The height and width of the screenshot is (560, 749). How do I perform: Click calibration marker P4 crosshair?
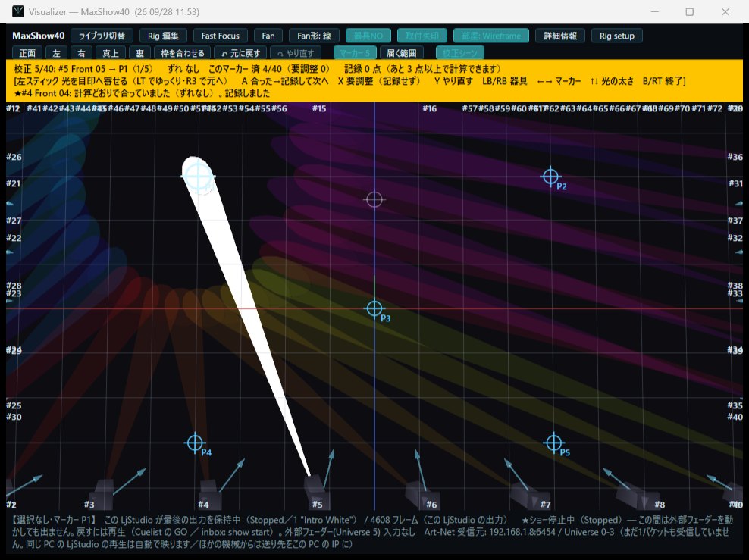coord(195,443)
